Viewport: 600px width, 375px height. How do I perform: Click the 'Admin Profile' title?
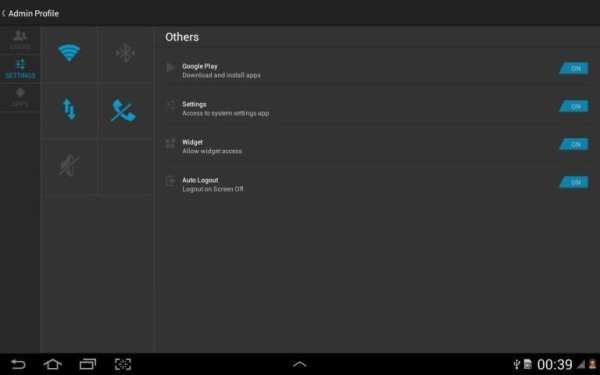[34, 13]
